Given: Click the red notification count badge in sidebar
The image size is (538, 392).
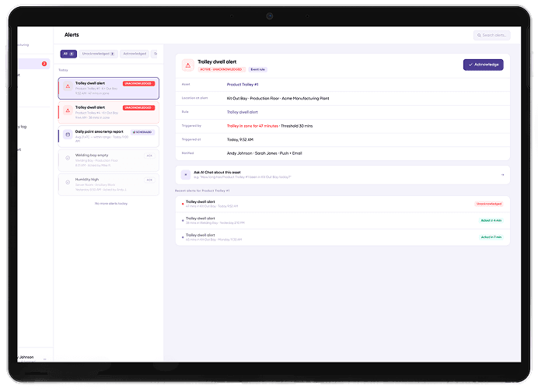Looking at the screenshot, I should click(x=44, y=64).
